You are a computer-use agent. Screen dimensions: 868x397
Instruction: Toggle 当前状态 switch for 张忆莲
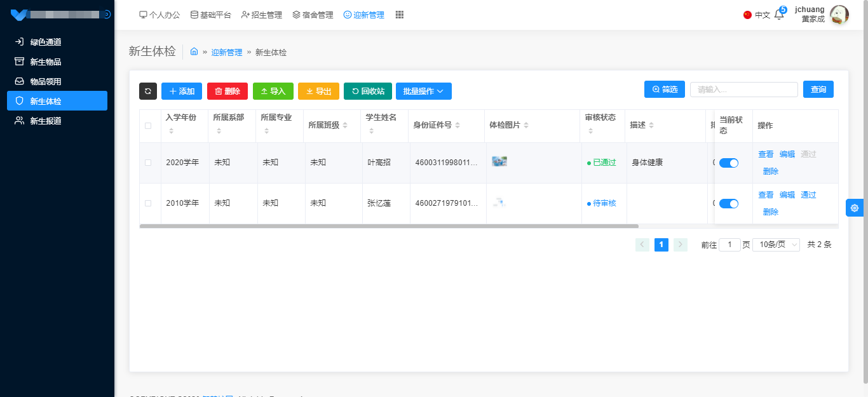pyautogui.click(x=729, y=204)
